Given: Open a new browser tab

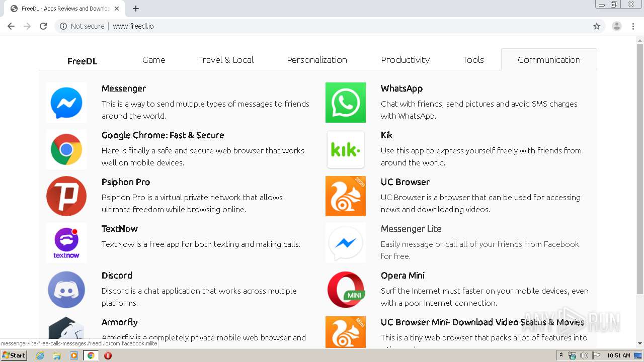Looking at the screenshot, I should coord(136,9).
